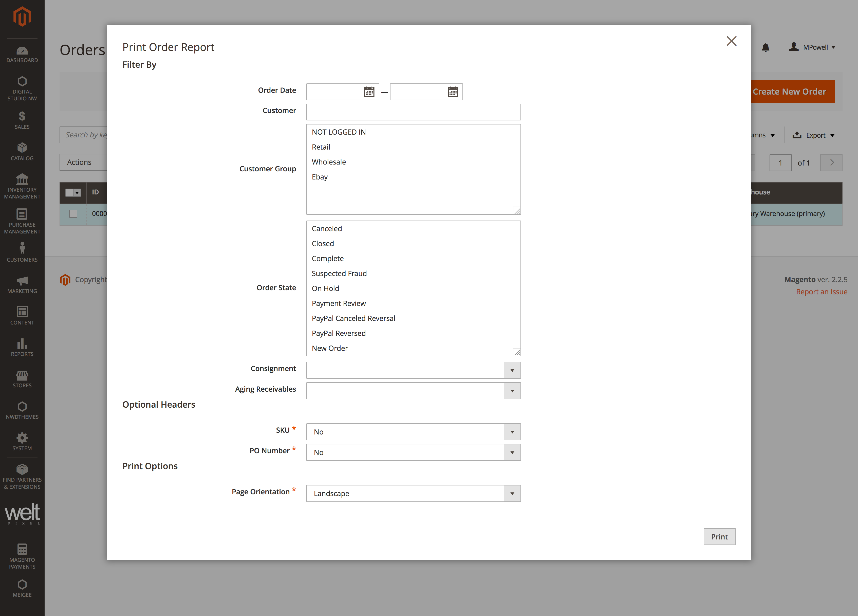Open the start date calendar picker
The height and width of the screenshot is (616, 858).
[369, 92]
